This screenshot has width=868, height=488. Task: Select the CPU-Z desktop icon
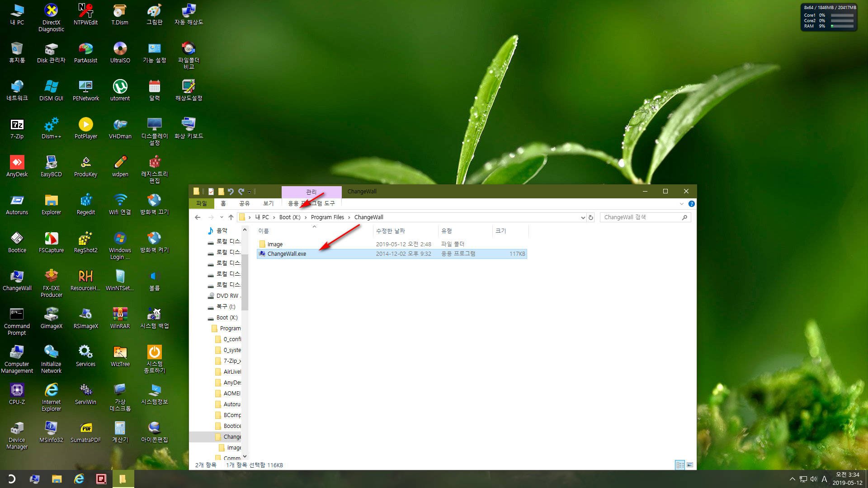[17, 394]
